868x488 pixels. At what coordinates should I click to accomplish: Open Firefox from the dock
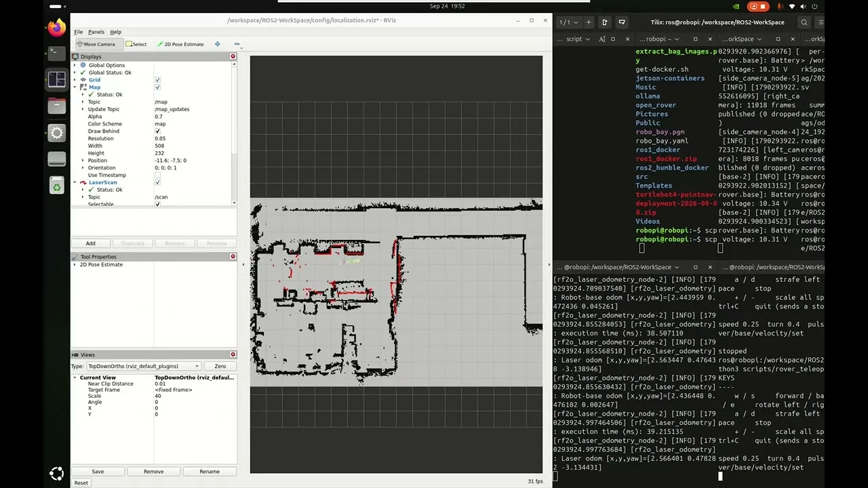[57, 28]
